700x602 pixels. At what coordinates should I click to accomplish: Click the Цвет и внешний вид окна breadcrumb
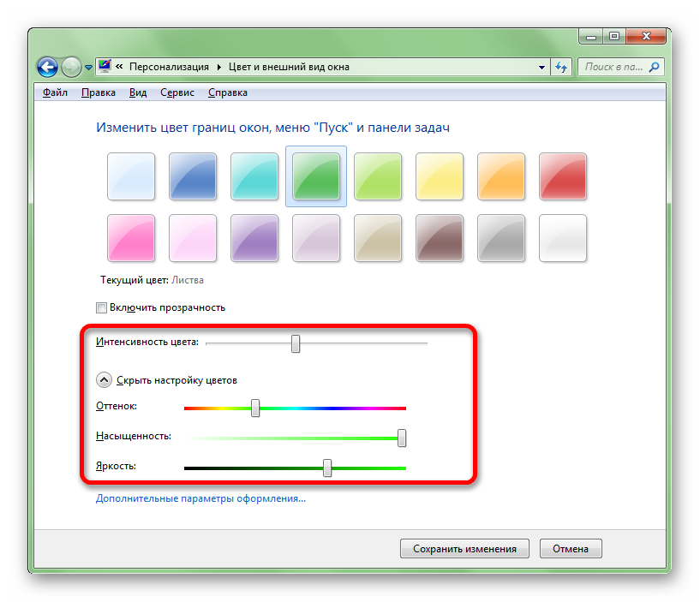(289, 67)
